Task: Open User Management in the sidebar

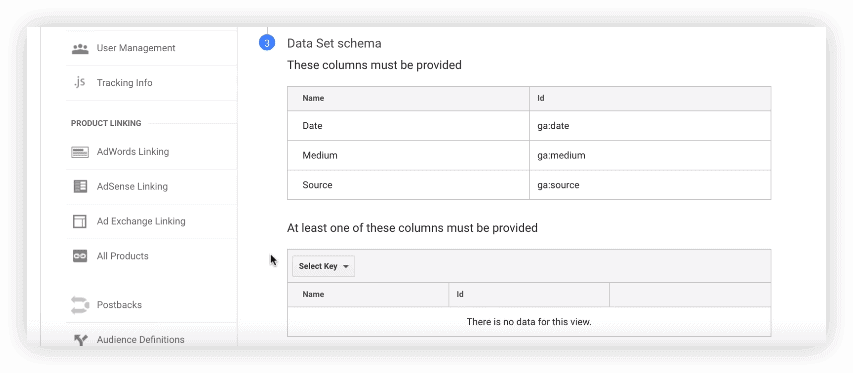Action: pyautogui.click(x=136, y=48)
